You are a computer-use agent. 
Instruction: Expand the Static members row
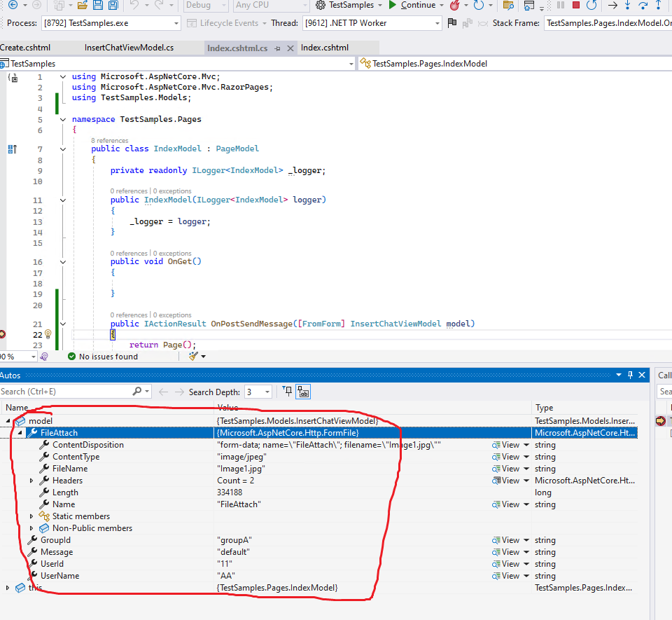[31, 516]
